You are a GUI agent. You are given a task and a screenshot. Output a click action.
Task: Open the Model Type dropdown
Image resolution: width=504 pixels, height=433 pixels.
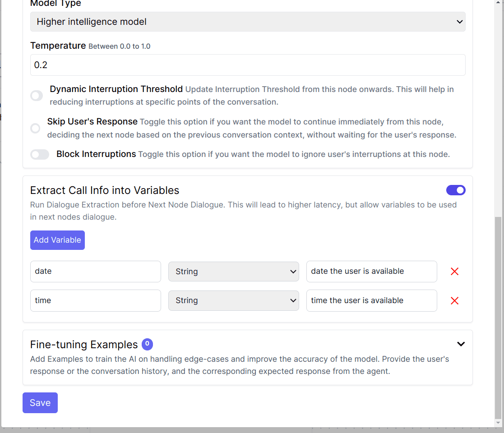(x=248, y=22)
